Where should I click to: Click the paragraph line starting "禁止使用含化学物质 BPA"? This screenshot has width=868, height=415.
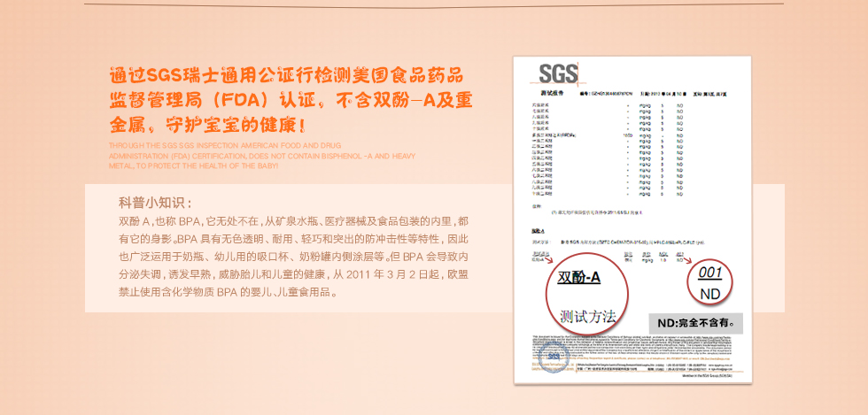229,292
